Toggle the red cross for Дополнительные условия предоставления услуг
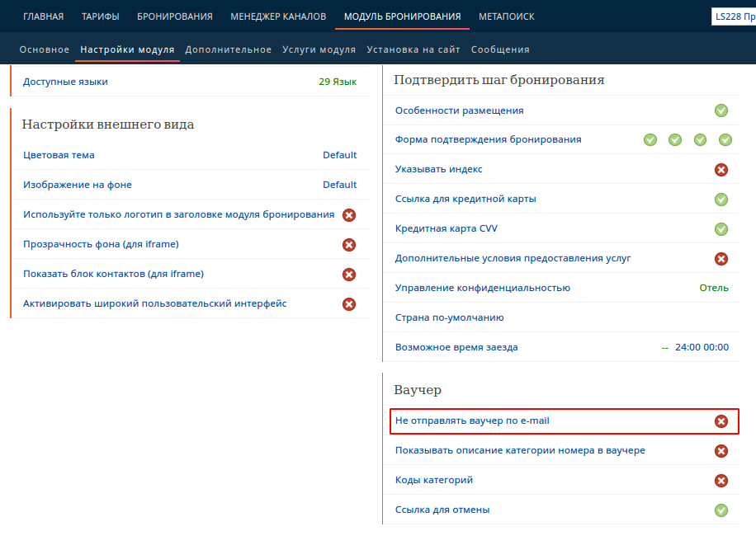 [x=721, y=259]
